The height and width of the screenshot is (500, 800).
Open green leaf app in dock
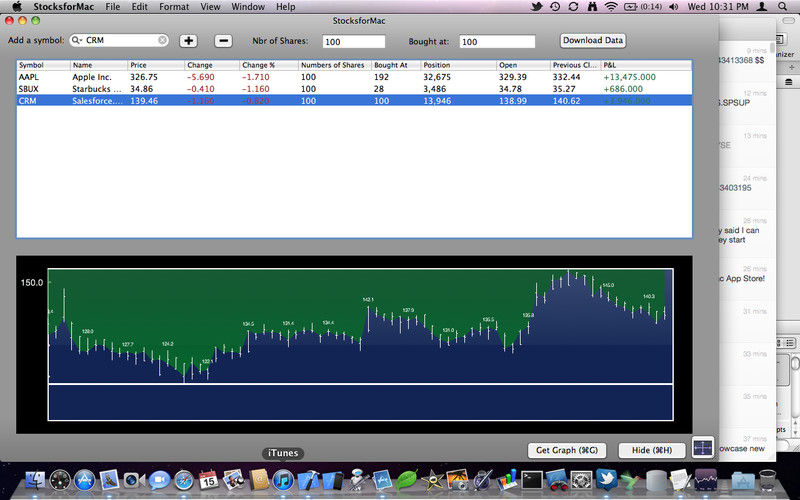(x=407, y=481)
